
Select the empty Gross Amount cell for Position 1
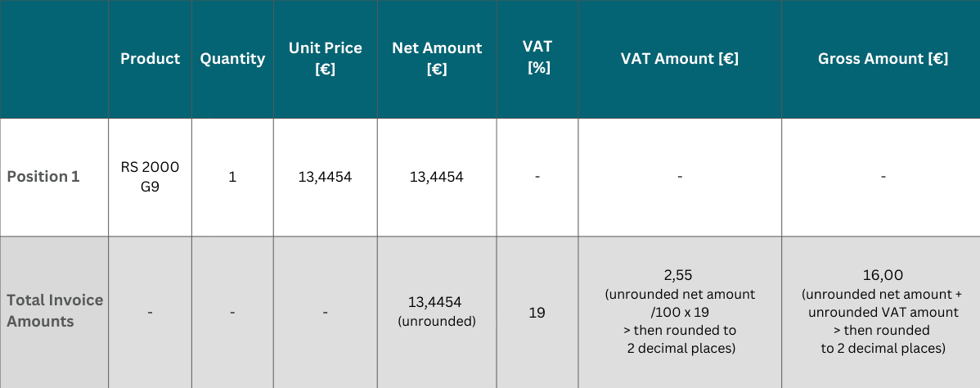click(883, 176)
